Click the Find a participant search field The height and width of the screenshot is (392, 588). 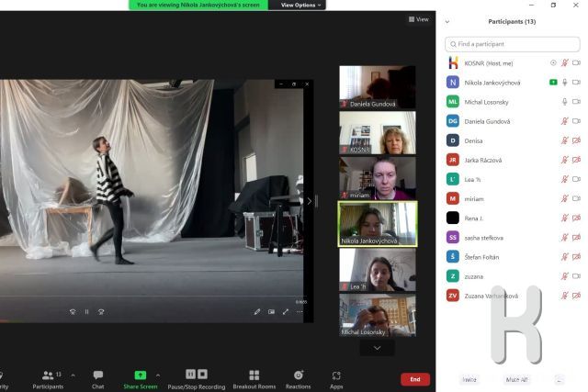(x=512, y=44)
